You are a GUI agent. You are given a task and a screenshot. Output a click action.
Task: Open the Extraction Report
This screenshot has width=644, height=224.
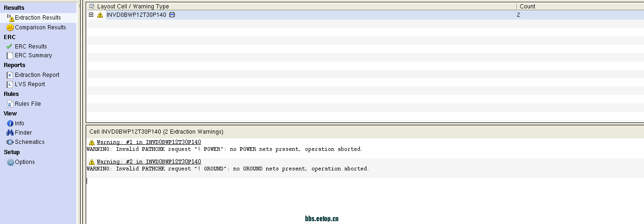(37, 75)
